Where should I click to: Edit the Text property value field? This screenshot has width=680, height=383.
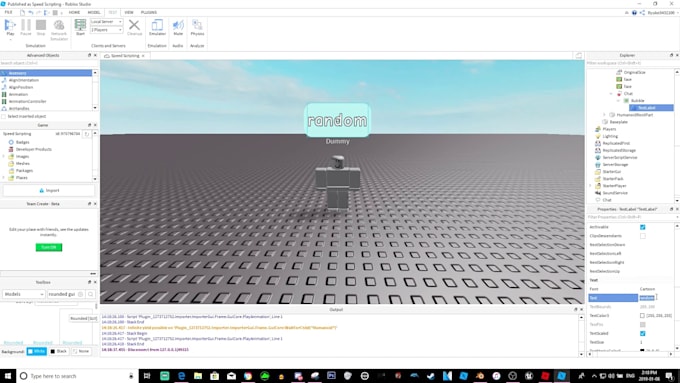click(x=656, y=298)
